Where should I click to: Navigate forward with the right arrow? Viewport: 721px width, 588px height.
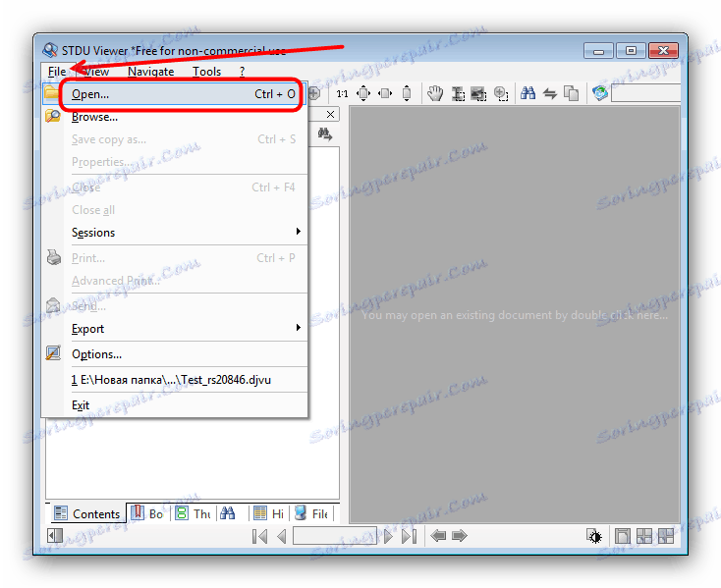[x=460, y=535]
